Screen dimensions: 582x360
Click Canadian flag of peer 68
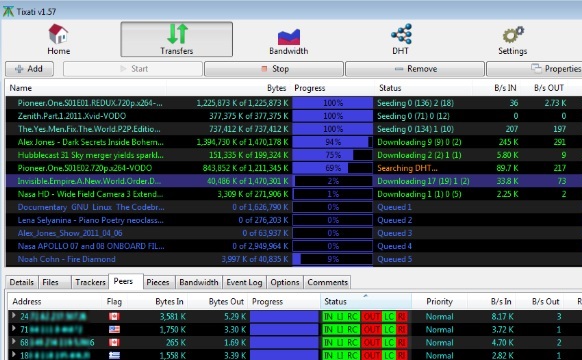tap(114, 342)
